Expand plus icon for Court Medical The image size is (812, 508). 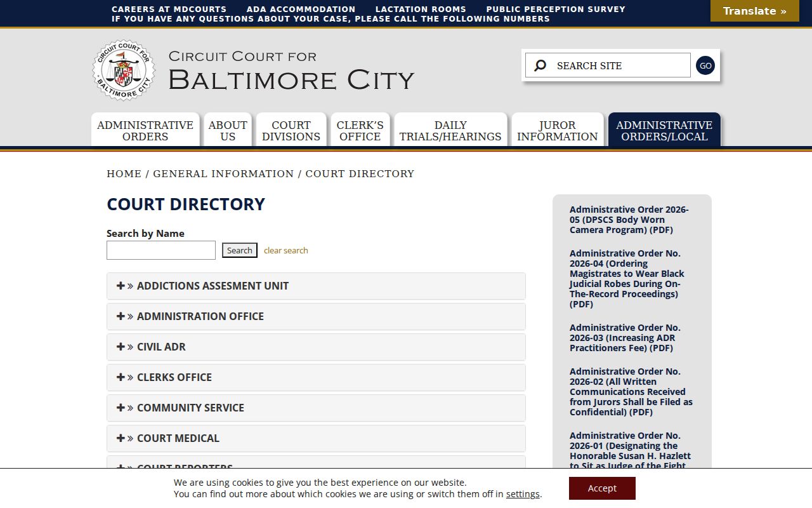point(121,438)
